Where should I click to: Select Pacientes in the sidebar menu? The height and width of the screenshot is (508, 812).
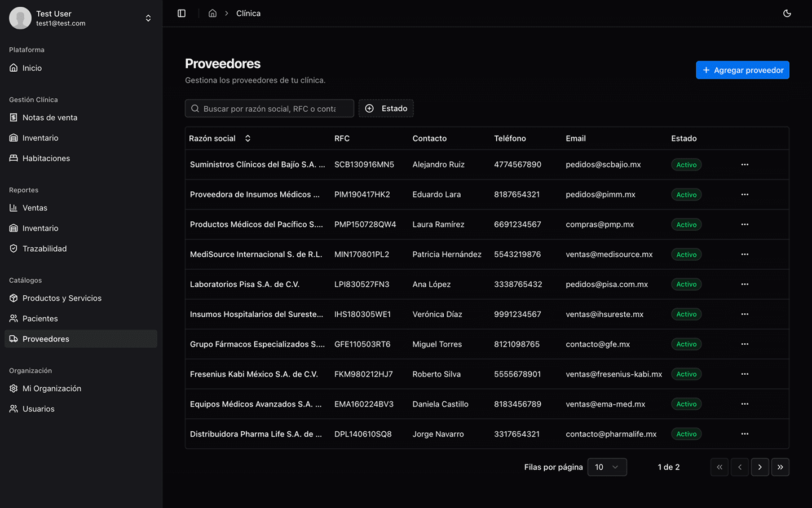click(x=12, y=318)
